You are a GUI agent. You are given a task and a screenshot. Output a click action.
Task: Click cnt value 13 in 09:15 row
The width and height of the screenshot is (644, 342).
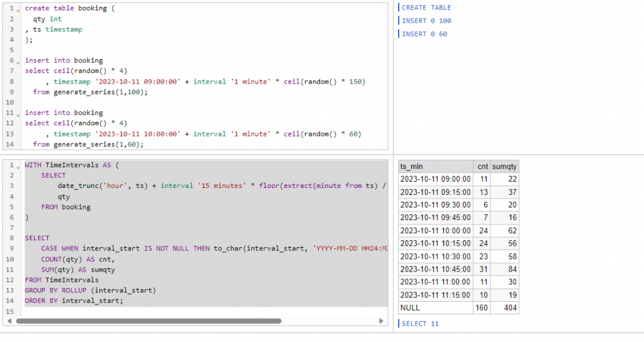click(x=481, y=192)
